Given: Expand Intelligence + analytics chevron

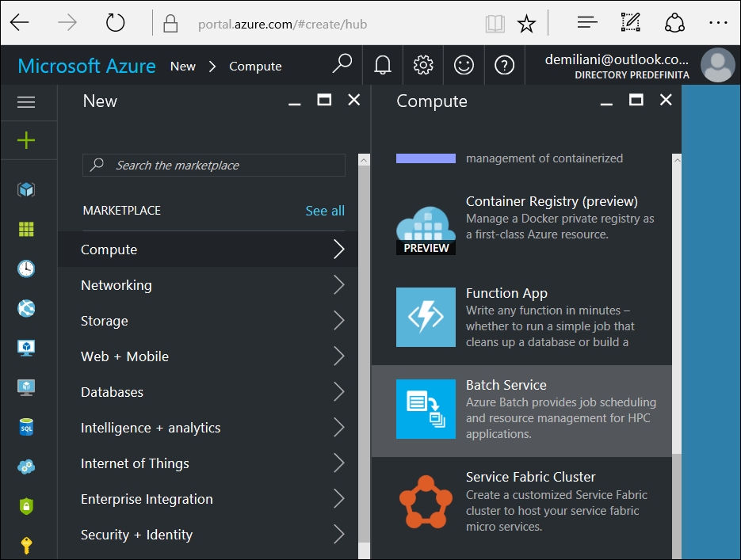Looking at the screenshot, I should tap(339, 428).
